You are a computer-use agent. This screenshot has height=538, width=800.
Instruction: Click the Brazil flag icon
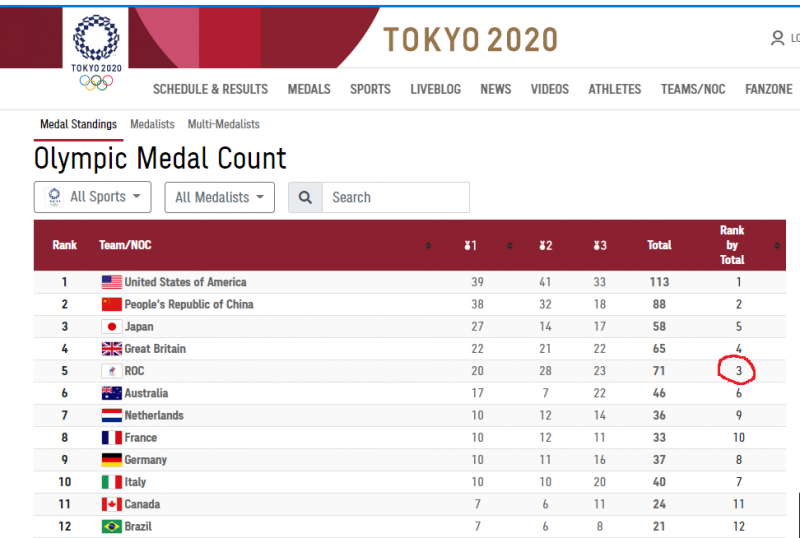coord(111,527)
